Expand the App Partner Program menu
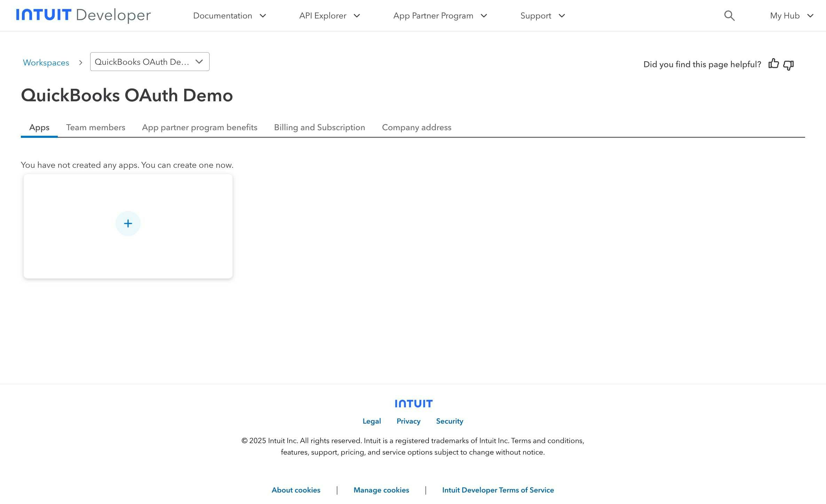This screenshot has height=504, width=826. pyautogui.click(x=440, y=16)
